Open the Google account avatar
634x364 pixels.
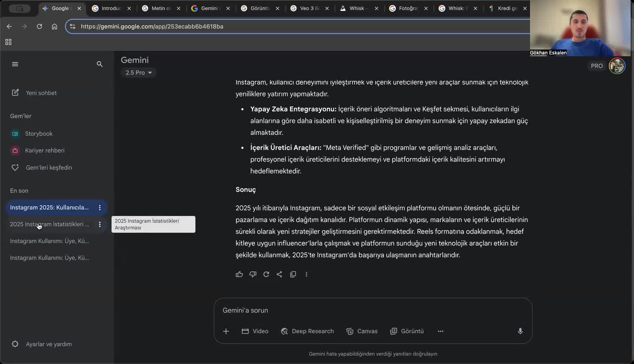(x=617, y=66)
